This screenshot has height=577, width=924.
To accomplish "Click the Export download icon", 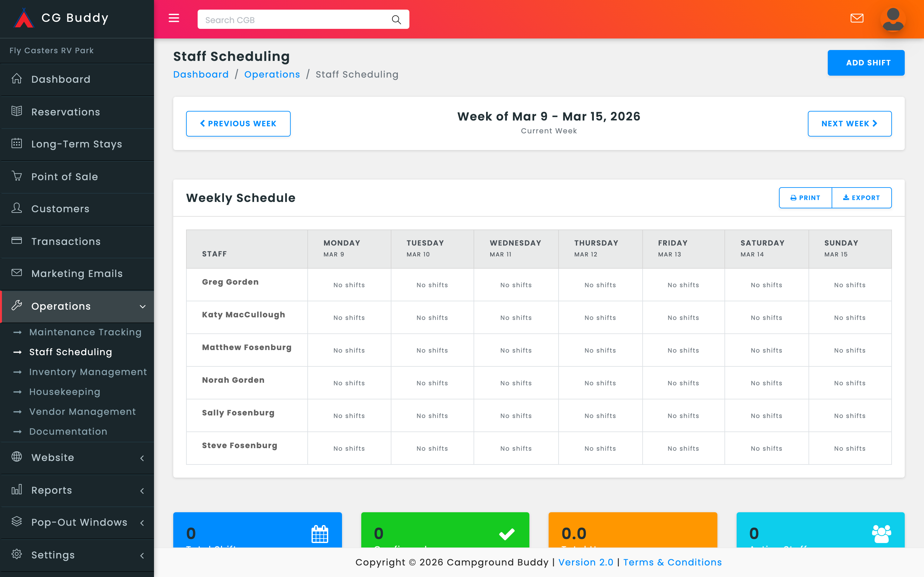I will point(846,198).
